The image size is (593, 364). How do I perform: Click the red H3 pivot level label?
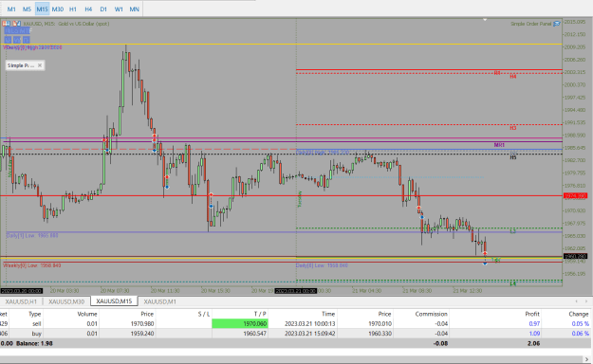point(512,128)
